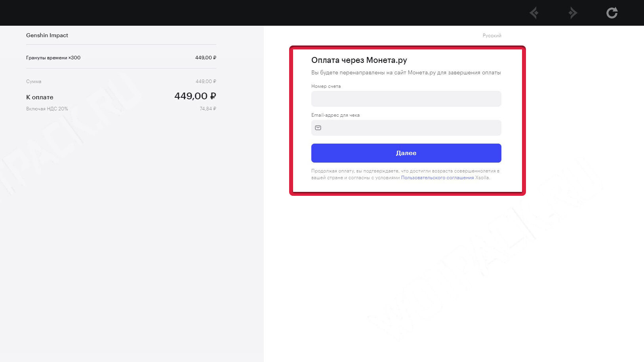Select the Гранулы времени ×300 item

point(53,58)
